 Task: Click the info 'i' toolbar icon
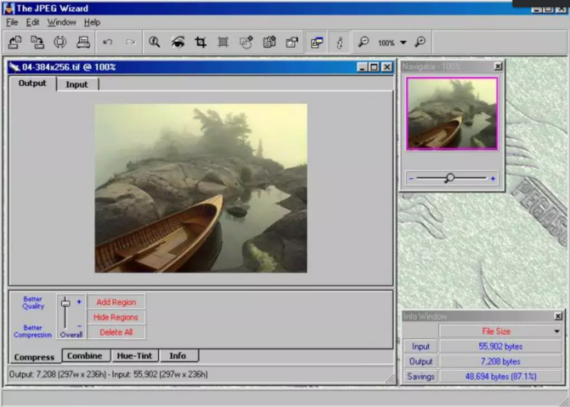coord(340,43)
